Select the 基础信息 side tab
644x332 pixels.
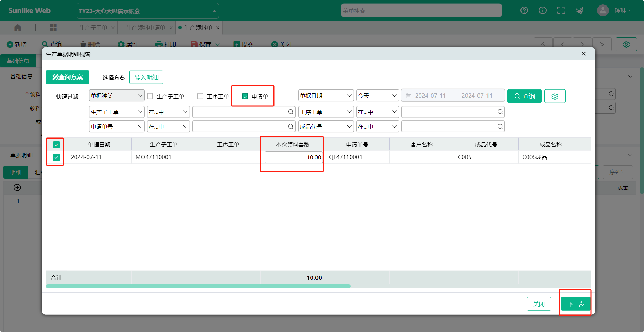18,61
